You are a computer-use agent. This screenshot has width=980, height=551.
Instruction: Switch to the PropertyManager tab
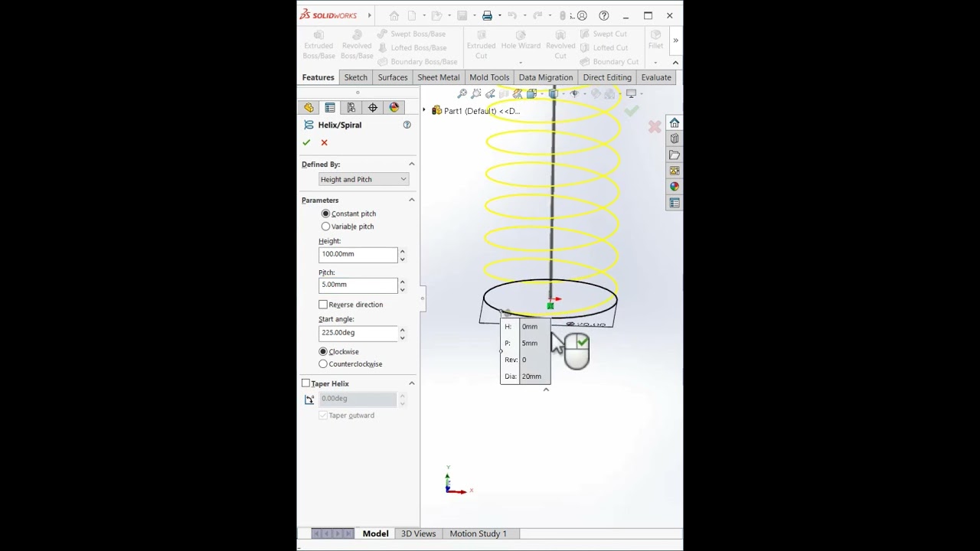330,108
